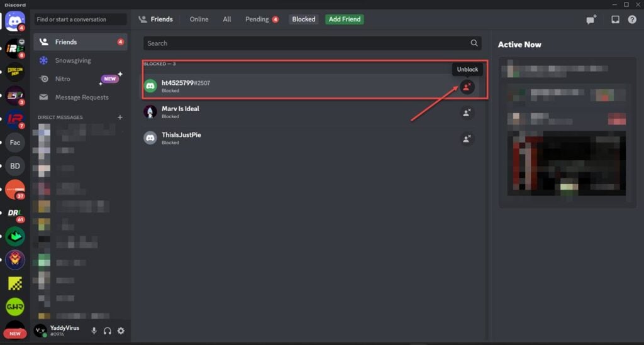Open the BD server
The image size is (644, 345).
[x=15, y=166]
